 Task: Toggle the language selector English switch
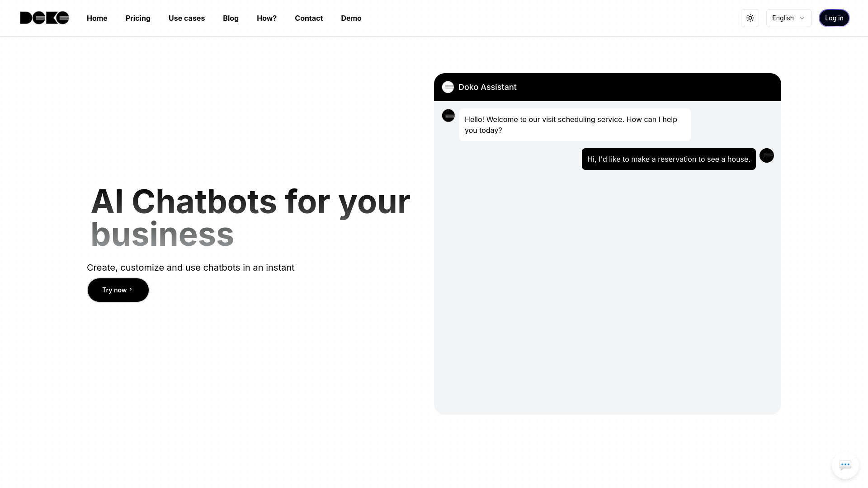point(788,18)
